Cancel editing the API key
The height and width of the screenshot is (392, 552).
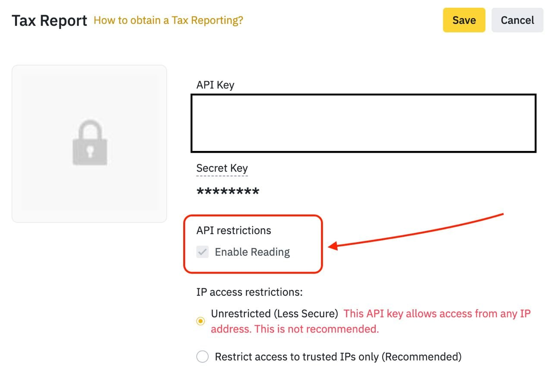[517, 20]
